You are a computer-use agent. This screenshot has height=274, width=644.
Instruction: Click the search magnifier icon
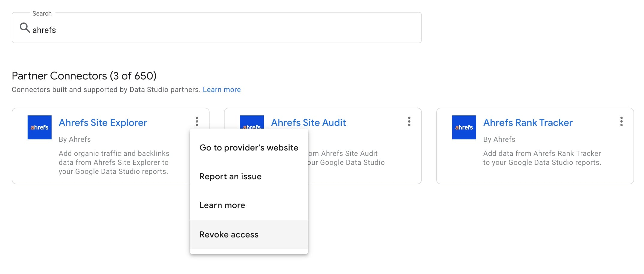click(x=25, y=28)
